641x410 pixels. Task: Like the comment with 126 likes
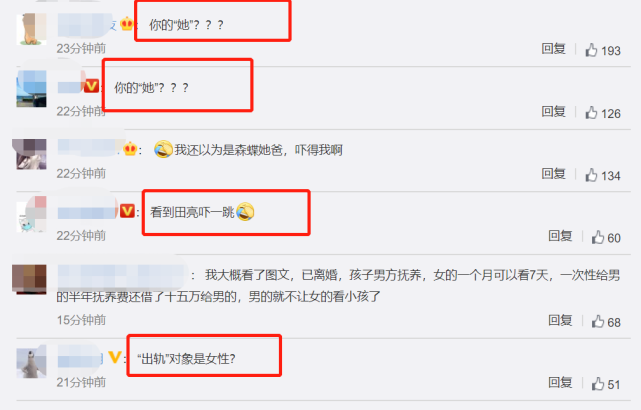[591, 112]
